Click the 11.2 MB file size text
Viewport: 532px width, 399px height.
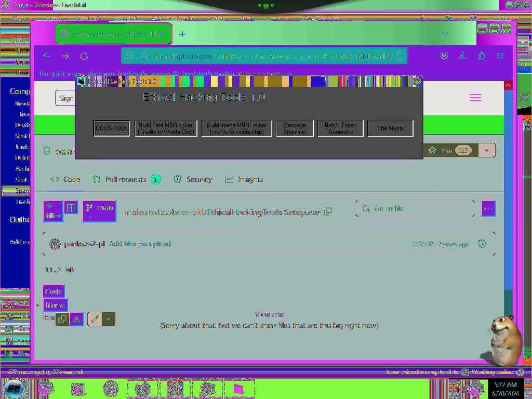[59, 270]
